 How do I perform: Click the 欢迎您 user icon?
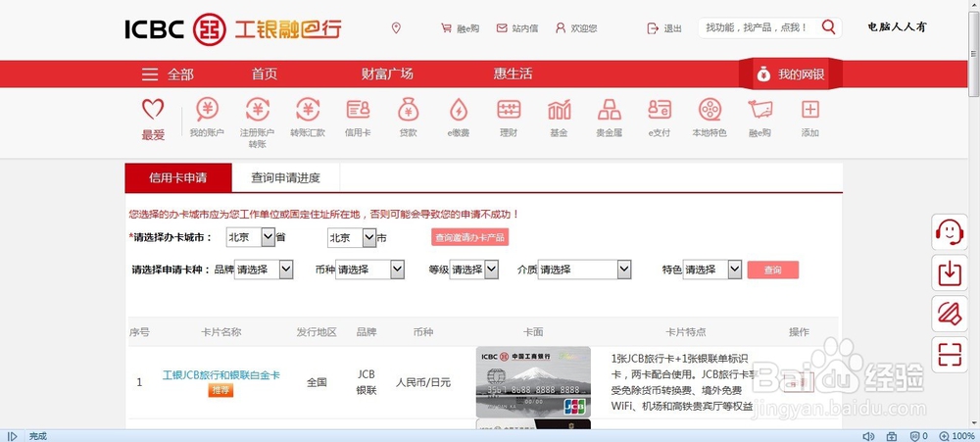point(575,28)
